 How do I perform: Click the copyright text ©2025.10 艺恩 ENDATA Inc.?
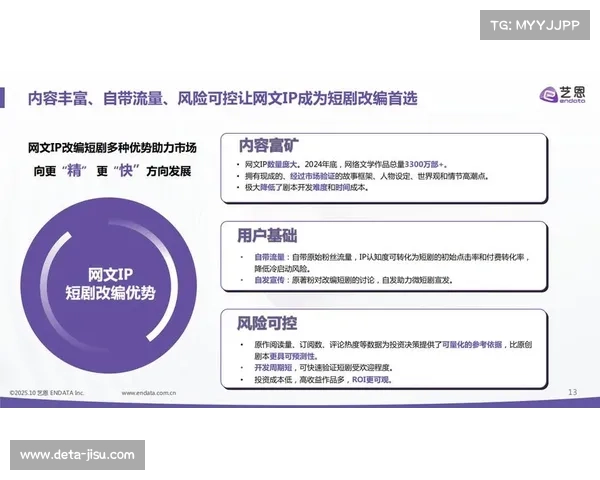point(48,393)
